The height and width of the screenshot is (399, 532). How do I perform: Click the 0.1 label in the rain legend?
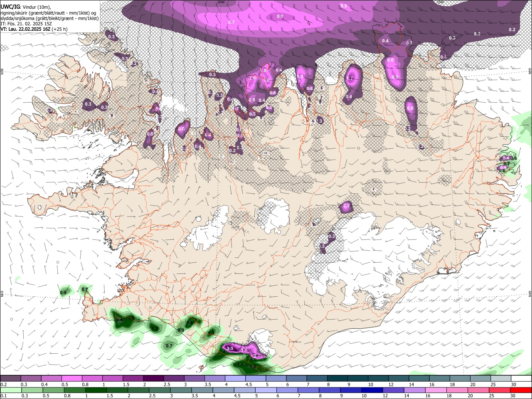[4, 396]
